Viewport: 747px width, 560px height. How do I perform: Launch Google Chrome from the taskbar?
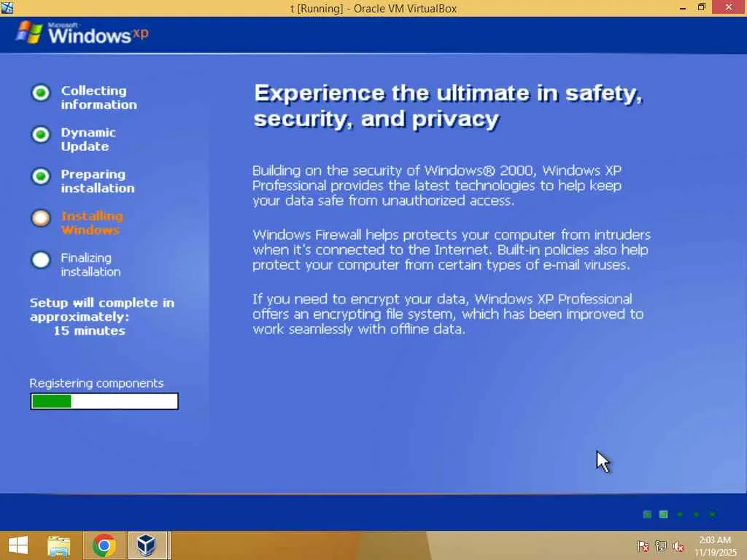(x=104, y=545)
